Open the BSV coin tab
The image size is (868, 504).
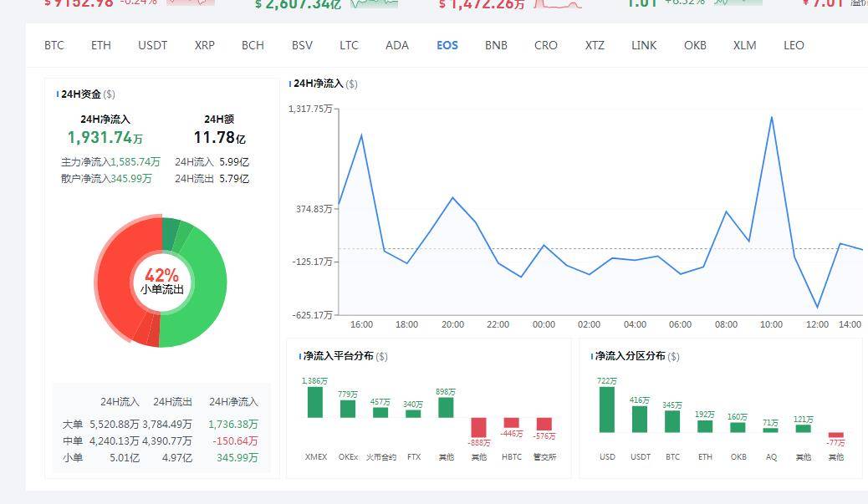pos(302,45)
